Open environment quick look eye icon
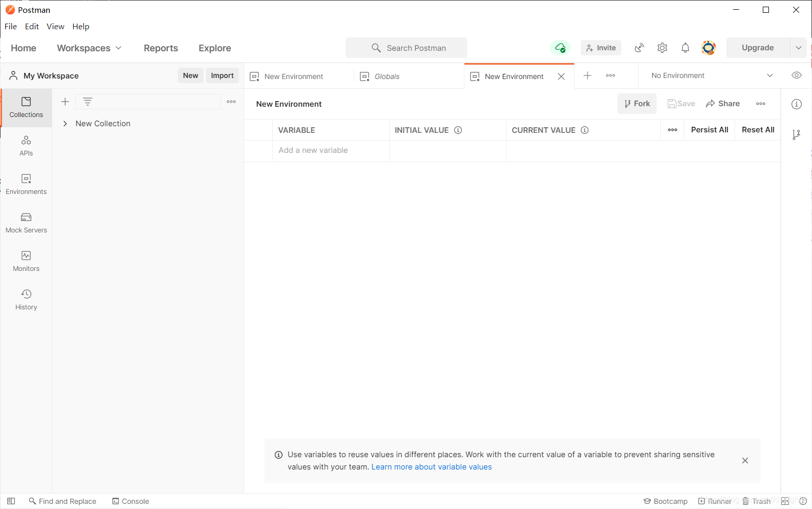Image resolution: width=812 pixels, height=509 pixels. (797, 75)
